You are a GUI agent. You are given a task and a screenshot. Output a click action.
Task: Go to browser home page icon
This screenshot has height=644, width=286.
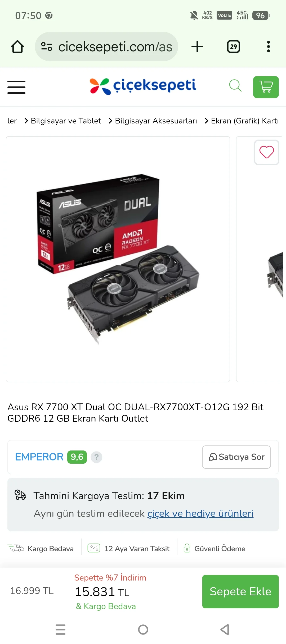pyautogui.click(x=17, y=47)
